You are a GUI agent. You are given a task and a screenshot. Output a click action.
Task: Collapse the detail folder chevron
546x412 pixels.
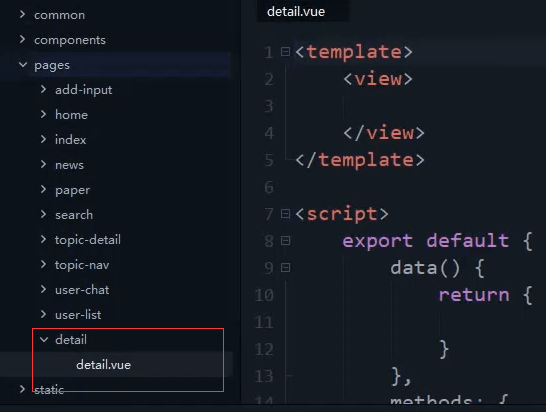tap(44, 339)
